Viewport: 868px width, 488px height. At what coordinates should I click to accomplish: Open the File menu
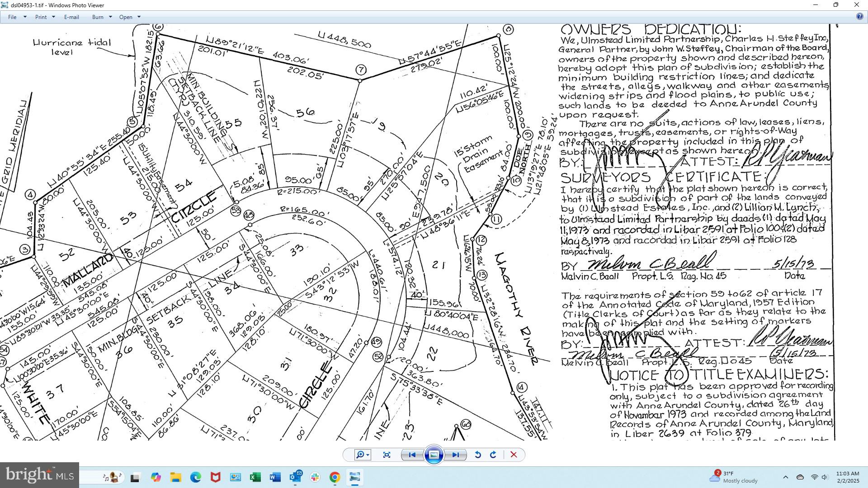pyautogui.click(x=12, y=17)
